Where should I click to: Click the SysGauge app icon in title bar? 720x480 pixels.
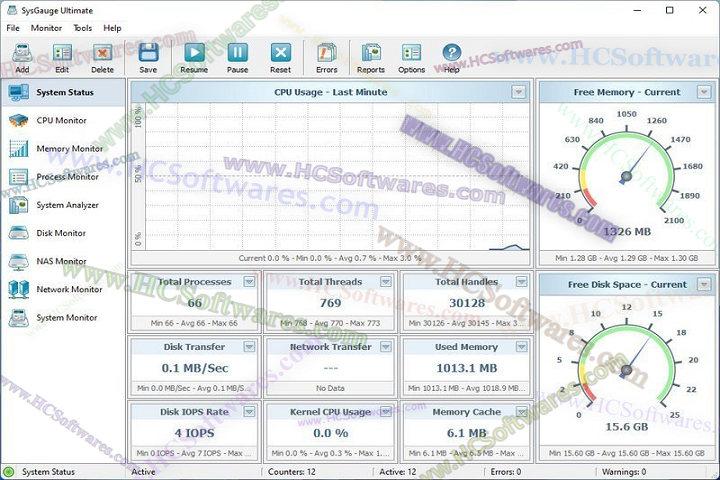12,10
